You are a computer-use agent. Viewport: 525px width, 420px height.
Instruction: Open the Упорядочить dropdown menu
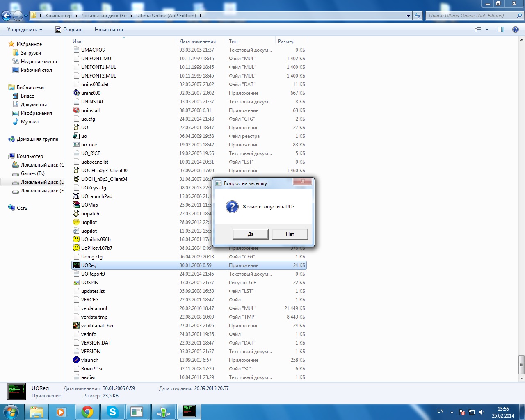(25, 30)
